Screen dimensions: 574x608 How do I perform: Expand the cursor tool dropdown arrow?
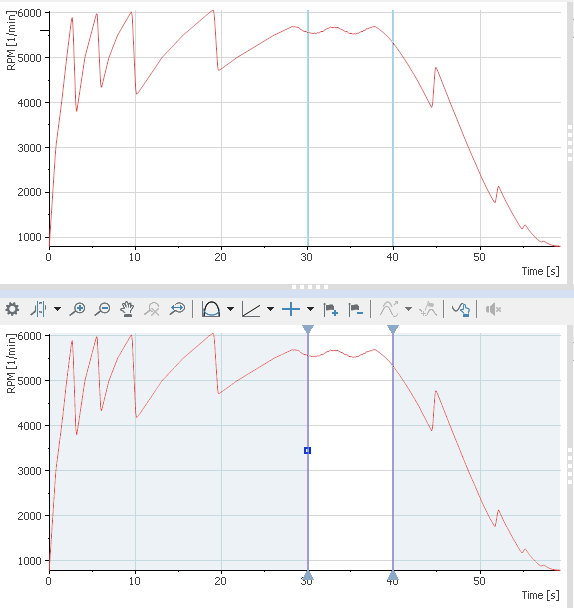57,309
